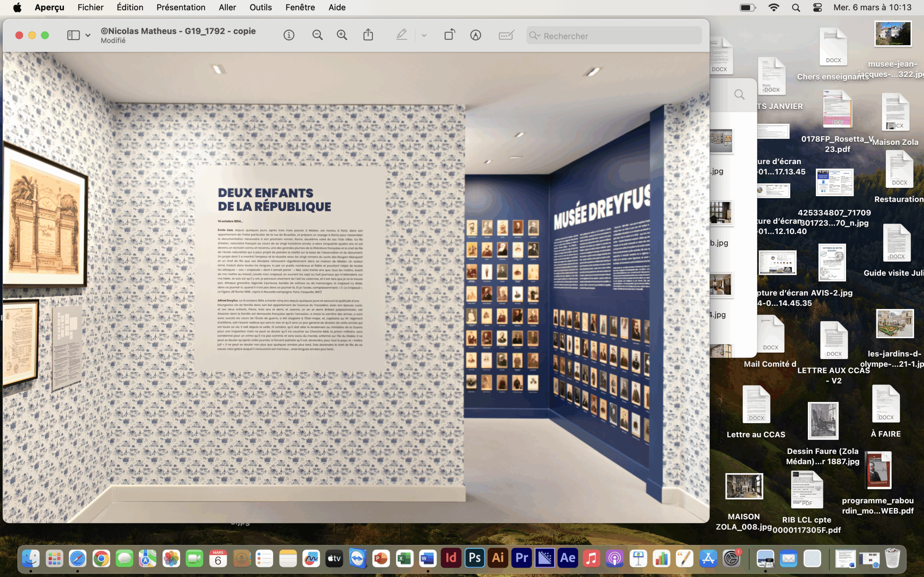The width and height of the screenshot is (924, 577).
Task: Open the Fichier menu
Action: [91, 7]
